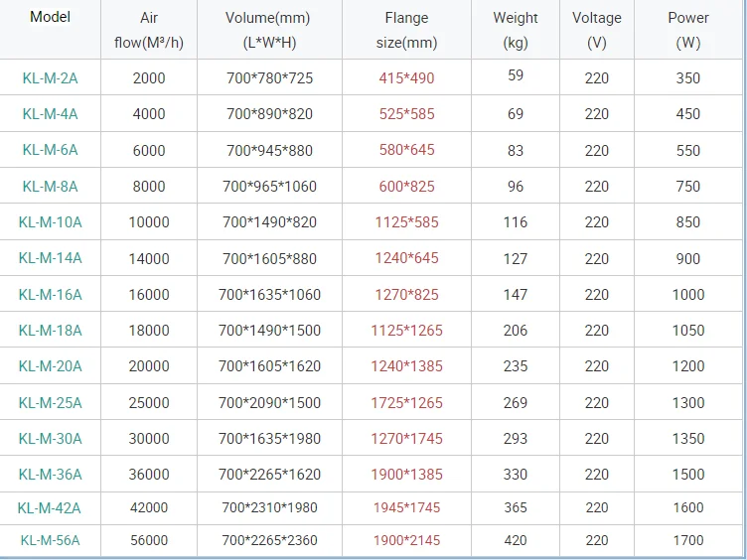Open the KL-M-10A model entry
This screenshot has width=747, height=560.
point(50,222)
